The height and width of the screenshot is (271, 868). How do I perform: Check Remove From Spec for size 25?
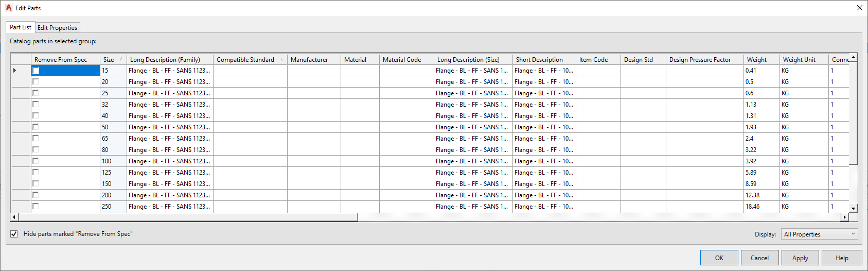[36, 93]
